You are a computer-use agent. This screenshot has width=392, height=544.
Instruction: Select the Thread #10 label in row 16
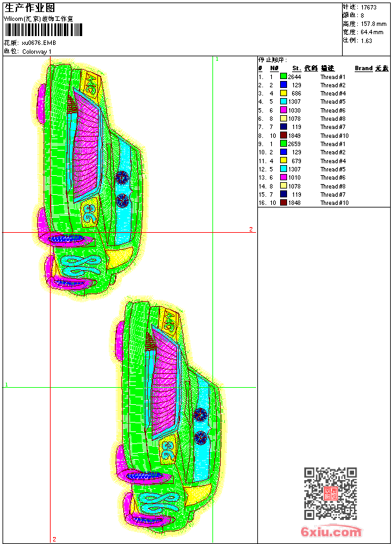(334, 203)
